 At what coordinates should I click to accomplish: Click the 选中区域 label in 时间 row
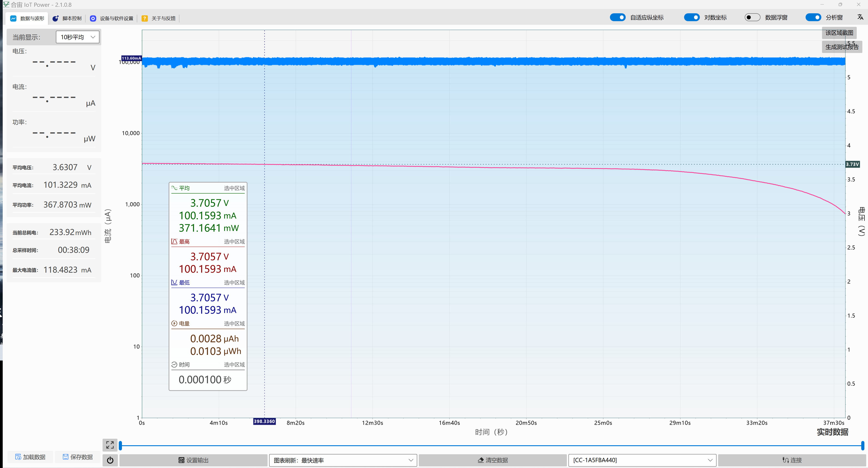coord(234,365)
